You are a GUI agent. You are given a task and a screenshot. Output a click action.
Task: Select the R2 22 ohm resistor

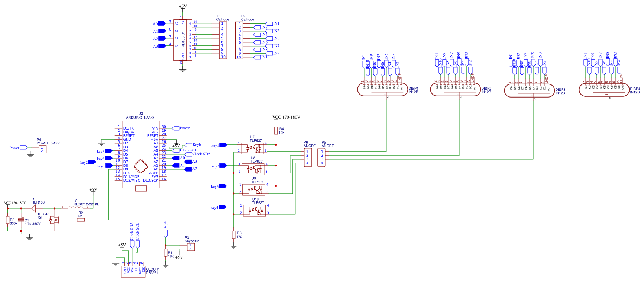tap(81, 220)
